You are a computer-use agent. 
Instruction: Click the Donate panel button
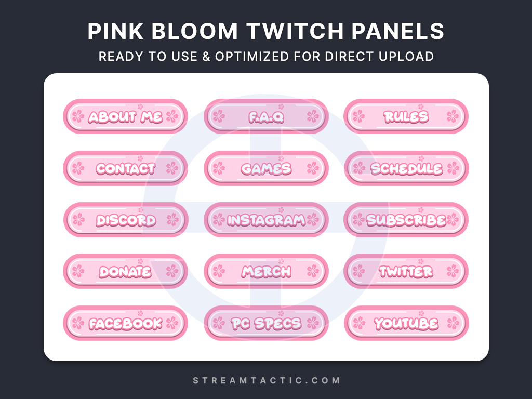(x=125, y=271)
